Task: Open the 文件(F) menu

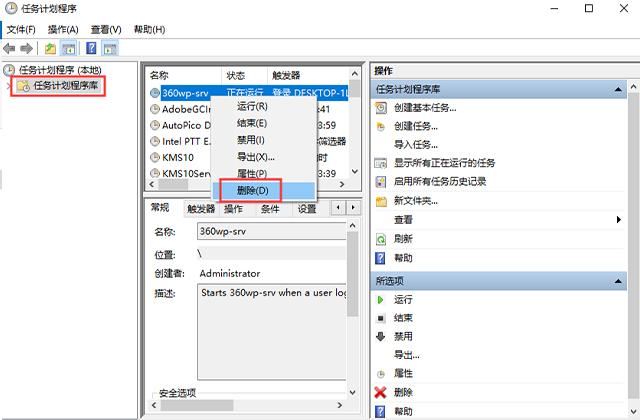Action: coord(21,29)
